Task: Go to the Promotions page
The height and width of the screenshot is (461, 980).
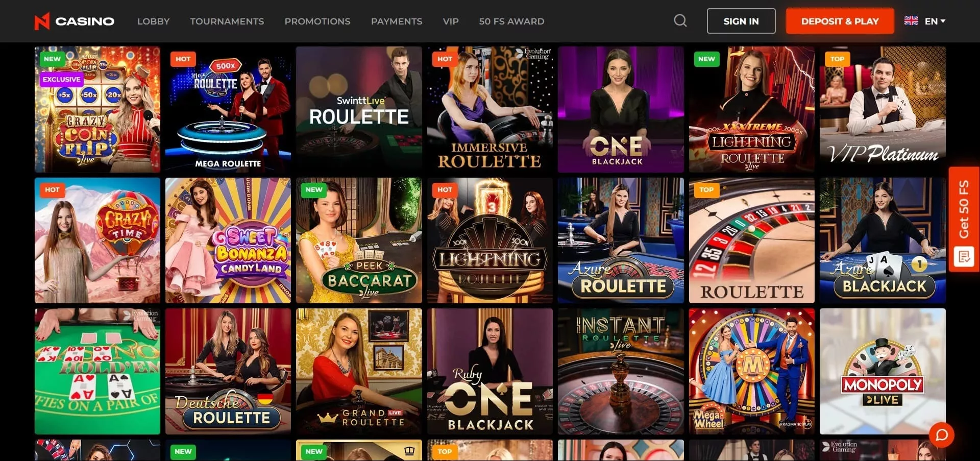Action: click(x=317, y=21)
